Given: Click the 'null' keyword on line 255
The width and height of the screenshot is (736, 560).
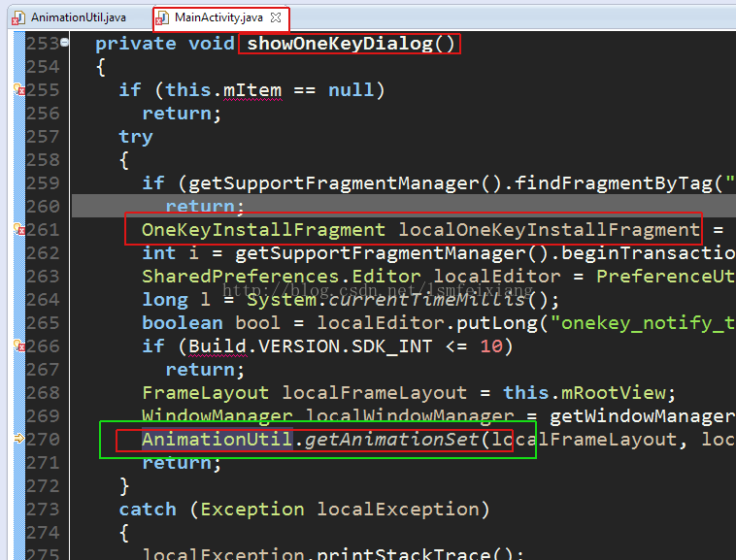Looking at the screenshot, I should (351, 90).
